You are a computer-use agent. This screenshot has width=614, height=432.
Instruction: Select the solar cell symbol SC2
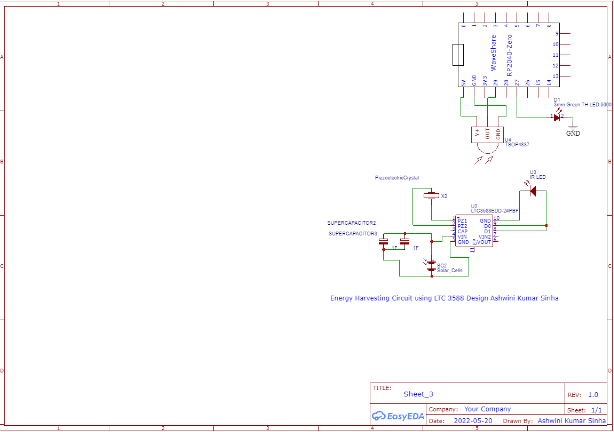(430, 264)
